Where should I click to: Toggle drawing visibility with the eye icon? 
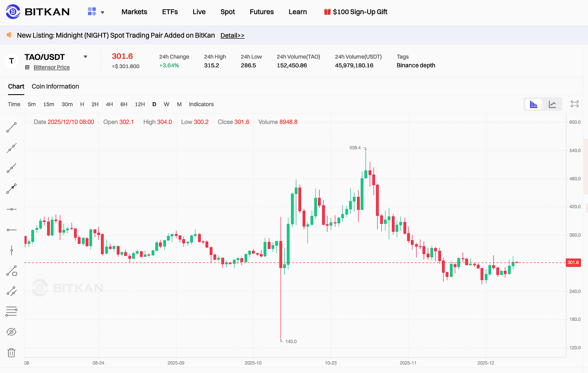[x=11, y=332]
